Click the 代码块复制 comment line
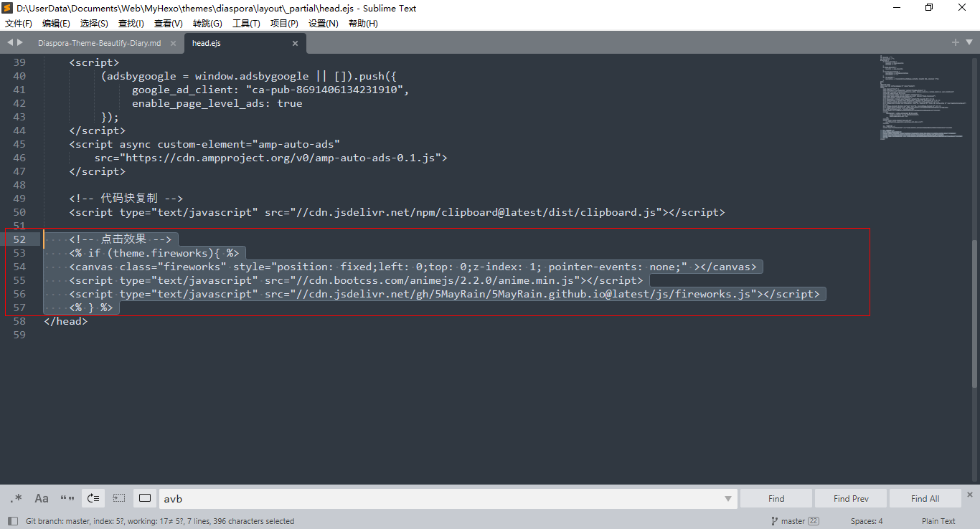This screenshot has width=980, height=529. point(126,199)
